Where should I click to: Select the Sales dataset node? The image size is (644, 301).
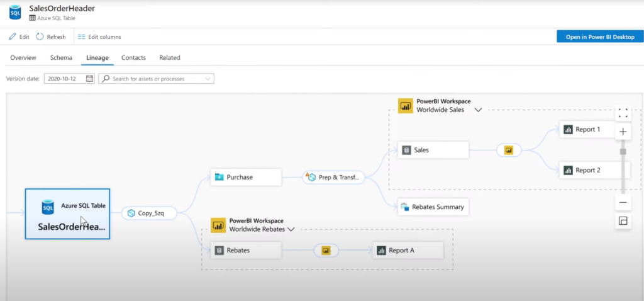tap(433, 150)
